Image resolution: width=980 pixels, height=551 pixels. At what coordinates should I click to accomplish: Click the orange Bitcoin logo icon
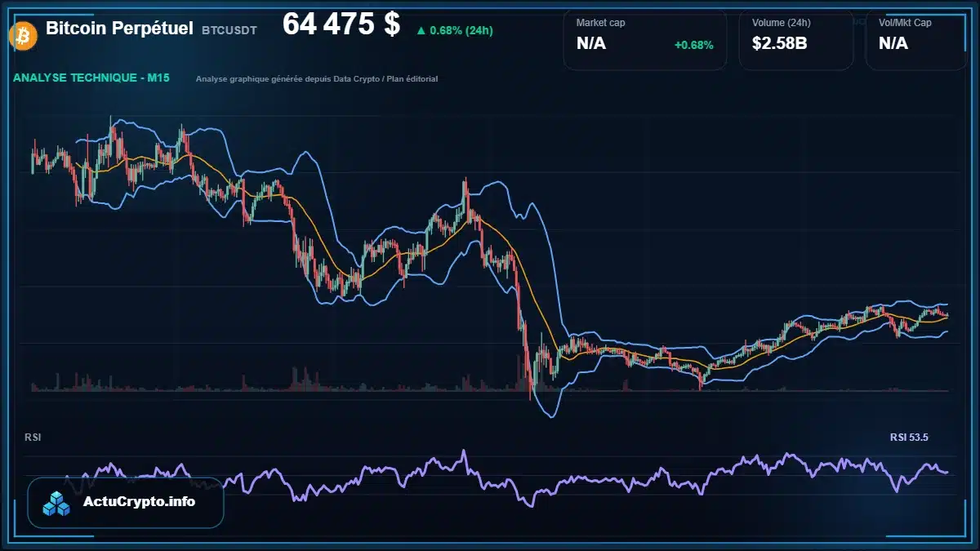[21, 34]
